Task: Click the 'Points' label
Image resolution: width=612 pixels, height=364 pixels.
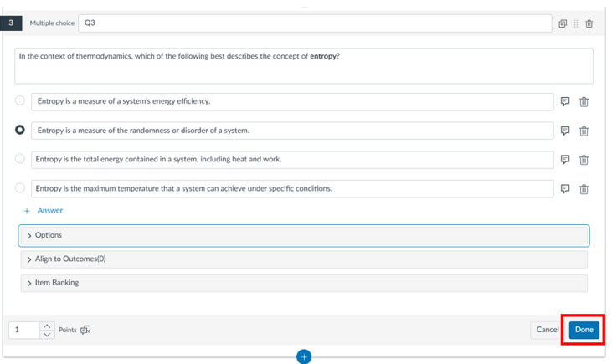Action: pyautogui.click(x=68, y=330)
